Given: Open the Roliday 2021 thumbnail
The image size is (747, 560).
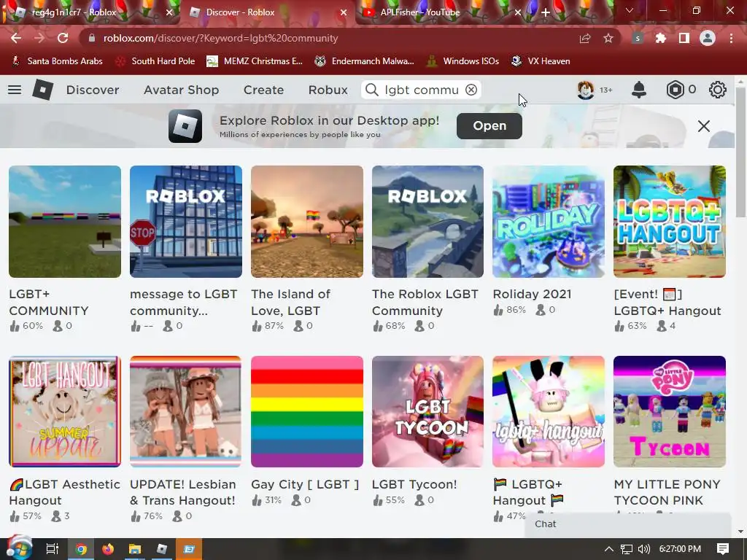Looking at the screenshot, I should tap(549, 222).
